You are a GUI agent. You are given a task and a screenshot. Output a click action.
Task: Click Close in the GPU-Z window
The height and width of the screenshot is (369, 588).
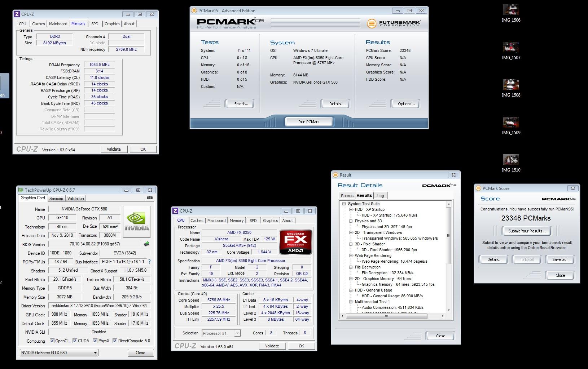pos(140,353)
